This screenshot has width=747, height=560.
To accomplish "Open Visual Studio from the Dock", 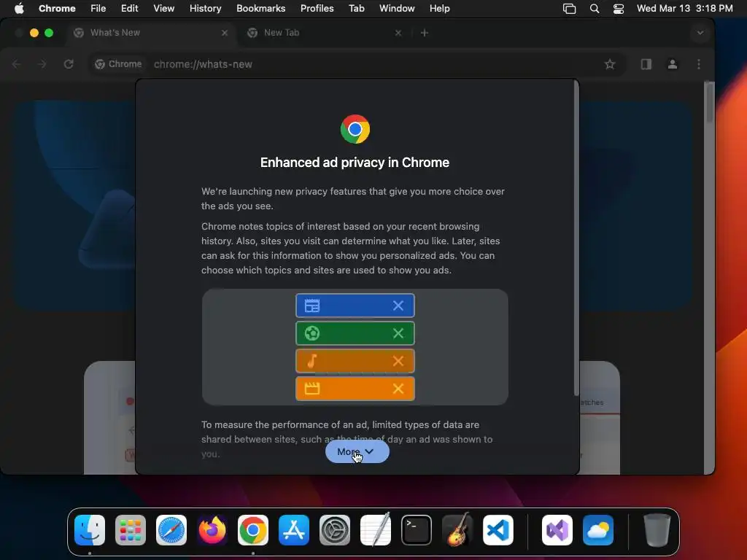I will tap(557, 530).
